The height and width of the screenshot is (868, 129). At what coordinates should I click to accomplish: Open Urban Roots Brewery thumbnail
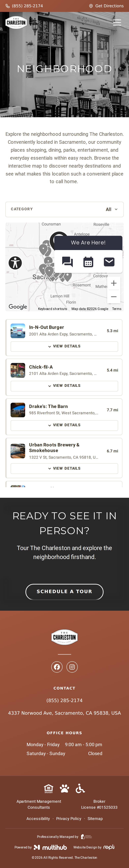(x=18, y=451)
